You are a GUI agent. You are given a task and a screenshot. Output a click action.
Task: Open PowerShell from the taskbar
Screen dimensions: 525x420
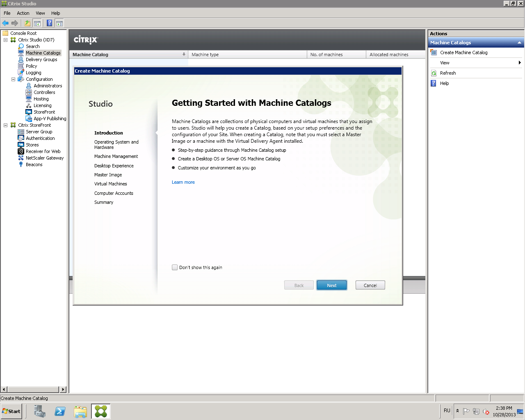[60, 411]
